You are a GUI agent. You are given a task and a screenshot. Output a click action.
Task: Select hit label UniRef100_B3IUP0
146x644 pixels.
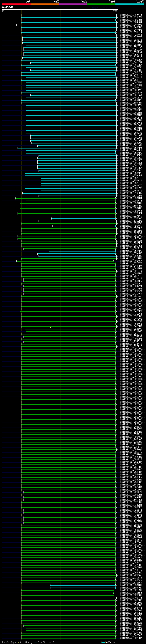point(131,170)
